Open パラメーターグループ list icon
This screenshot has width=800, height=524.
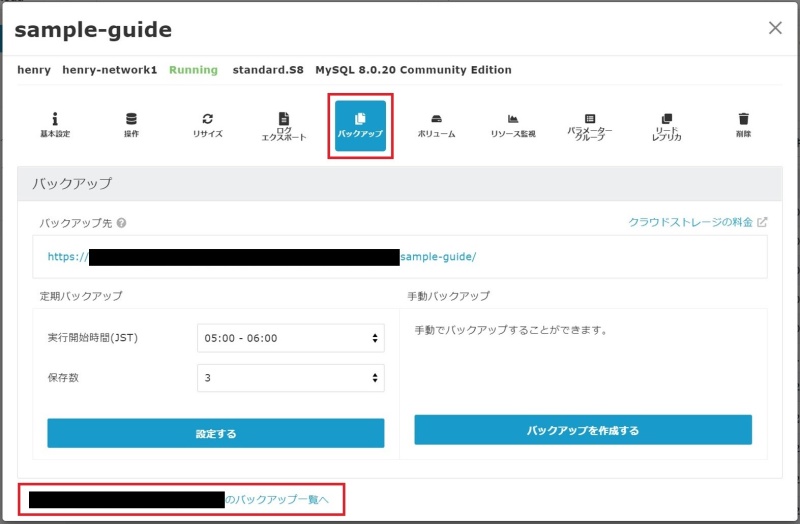[x=589, y=126]
